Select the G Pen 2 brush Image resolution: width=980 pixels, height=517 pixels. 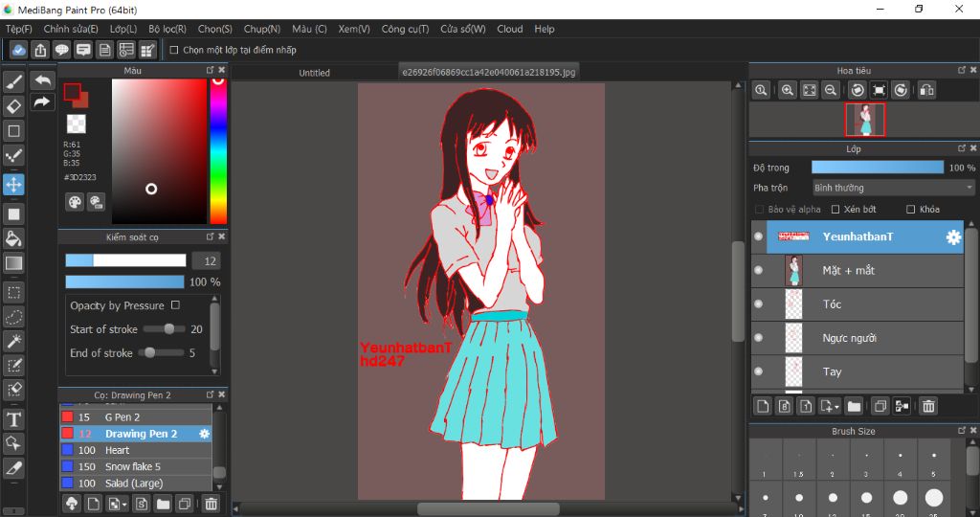(136, 417)
